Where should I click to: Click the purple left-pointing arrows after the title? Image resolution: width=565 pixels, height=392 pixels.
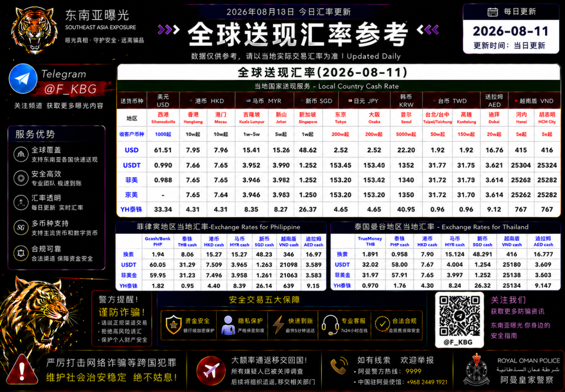[428, 30]
